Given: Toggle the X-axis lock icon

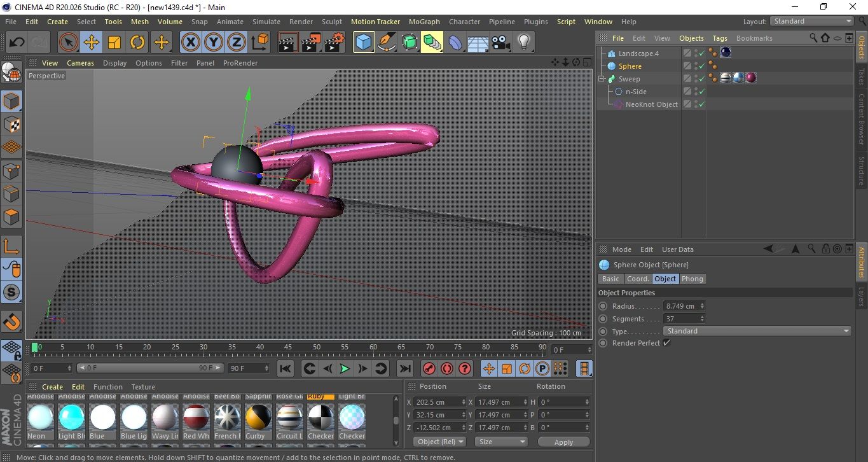Looking at the screenshot, I should [189, 43].
